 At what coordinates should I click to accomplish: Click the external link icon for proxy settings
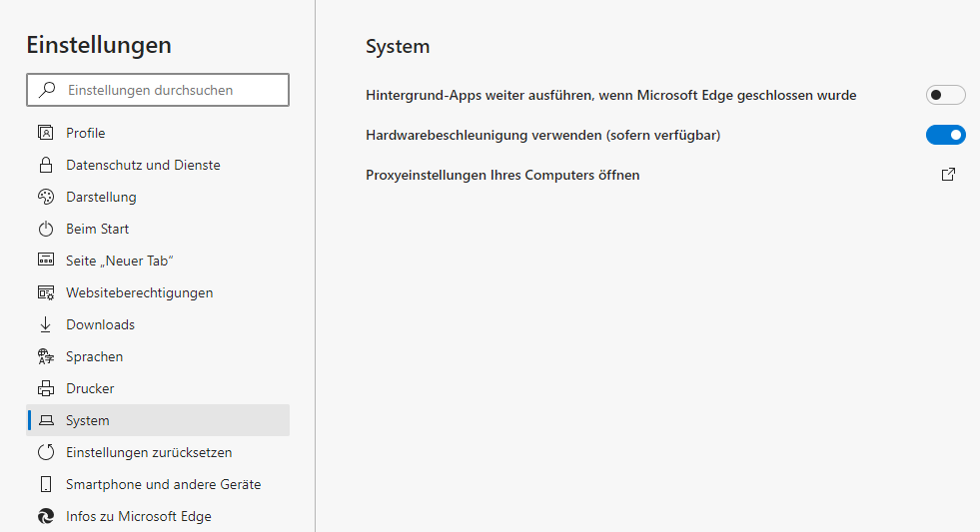point(948,175)
